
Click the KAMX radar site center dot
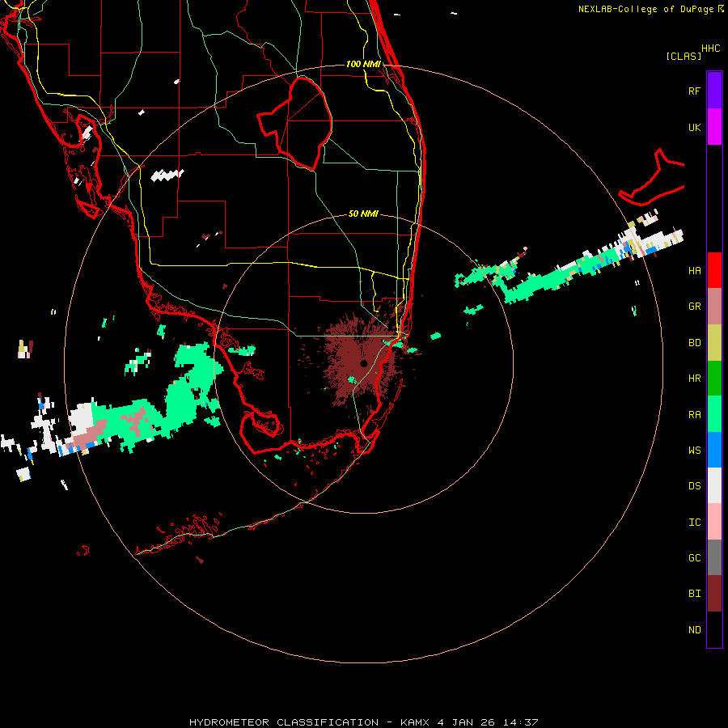point(364,363)
